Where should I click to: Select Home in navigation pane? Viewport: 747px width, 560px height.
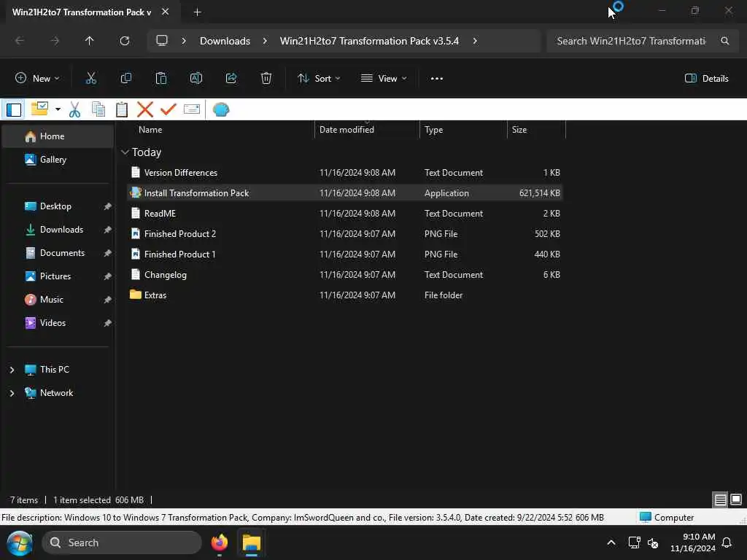pyautogui.click(x=58, y=136)
